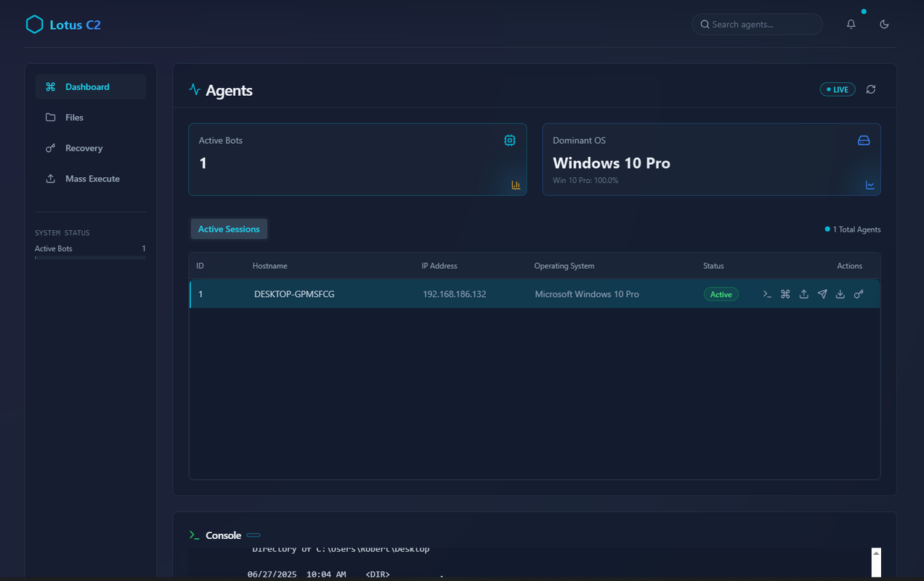The image size is (924, 581).
Task: Refresh the Agents list
Action: point(871,89)
